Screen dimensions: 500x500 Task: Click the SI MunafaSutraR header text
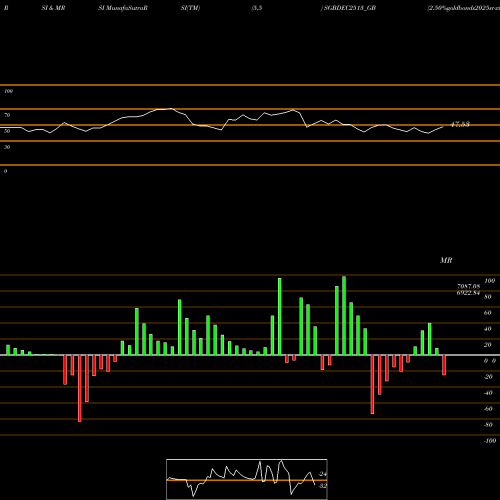[123, 8]
